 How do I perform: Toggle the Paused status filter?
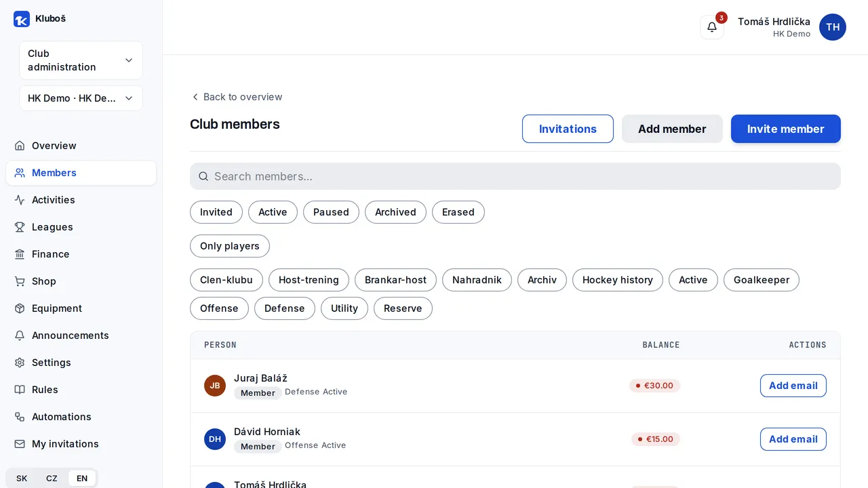(331, 212)
